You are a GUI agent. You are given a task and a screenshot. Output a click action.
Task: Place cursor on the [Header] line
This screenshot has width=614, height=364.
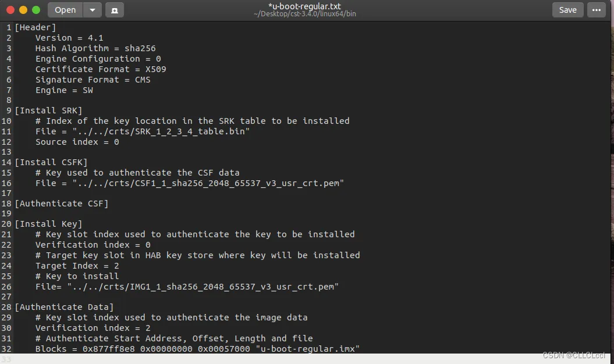[35, 27]
